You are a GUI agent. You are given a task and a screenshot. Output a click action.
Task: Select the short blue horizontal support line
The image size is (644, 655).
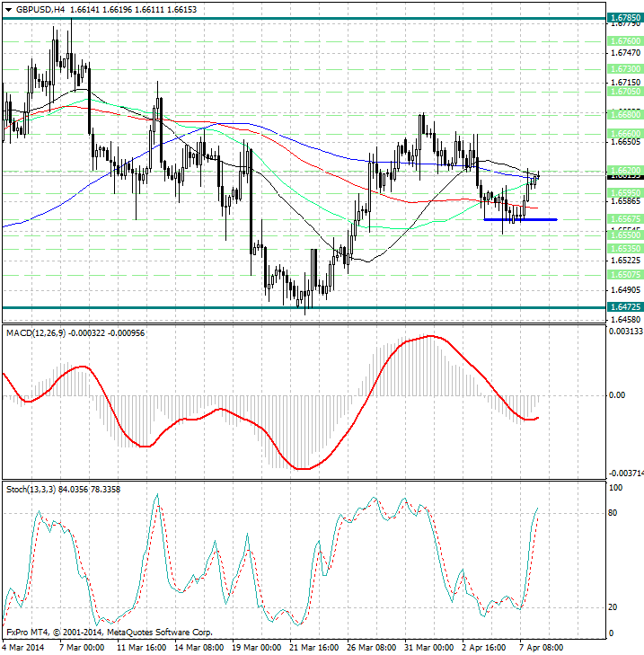pos(520,219)
